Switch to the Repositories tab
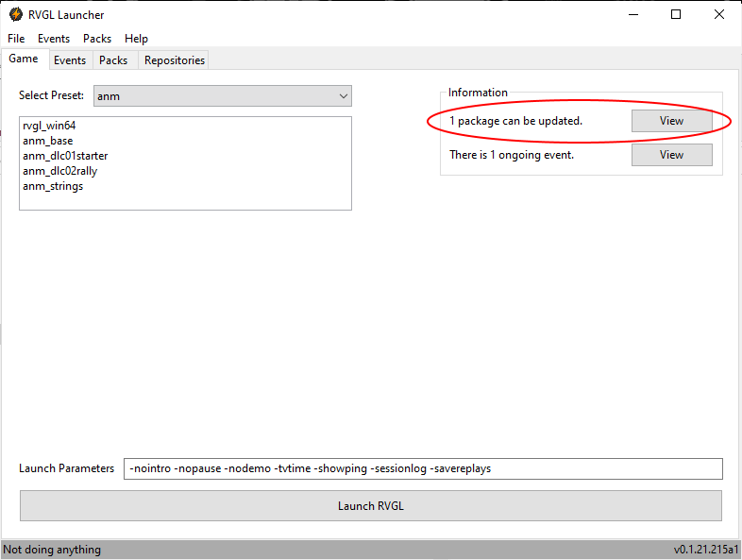This screenshot has width=742, height=560. [x=175, y=60]
